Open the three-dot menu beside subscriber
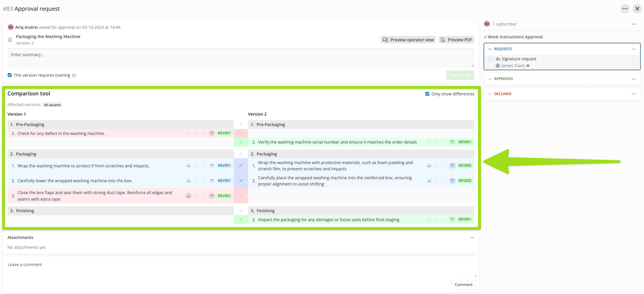644x294 pixels. pos(634,24)
